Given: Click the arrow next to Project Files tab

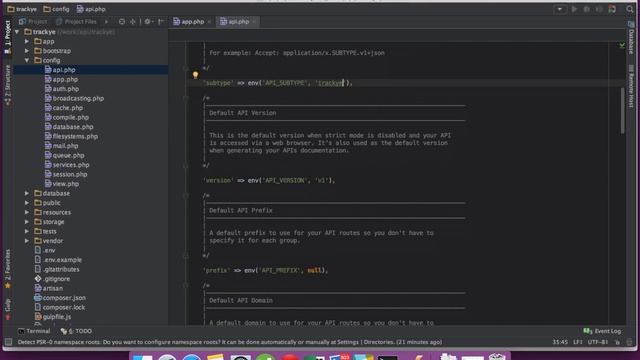Looking at the screenshot, I should point(106,22).
